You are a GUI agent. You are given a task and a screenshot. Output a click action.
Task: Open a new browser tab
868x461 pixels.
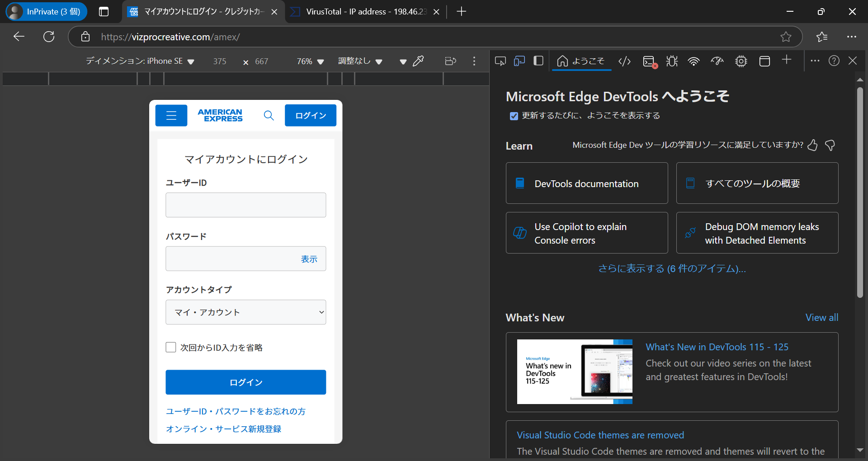tap(461, 12)
